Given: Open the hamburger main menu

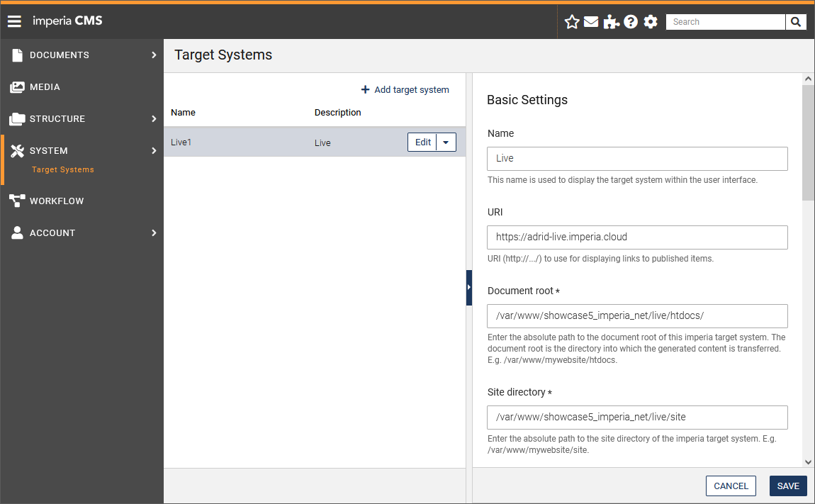Looking at the screenshot, I should pyautogui.click(x=15, y=21).
